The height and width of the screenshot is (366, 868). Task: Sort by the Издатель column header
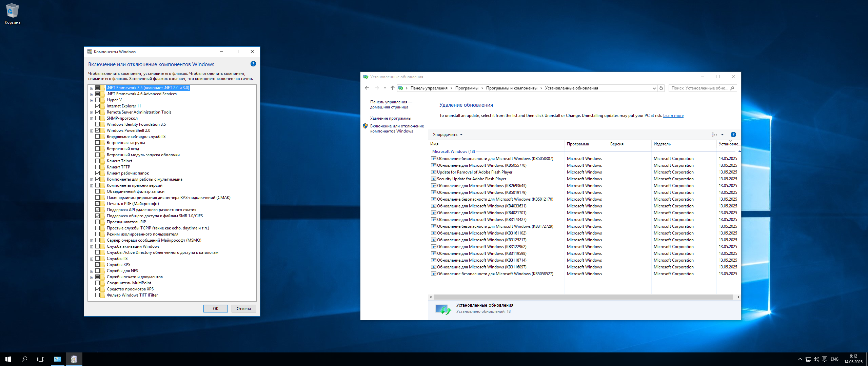point(684,144)
